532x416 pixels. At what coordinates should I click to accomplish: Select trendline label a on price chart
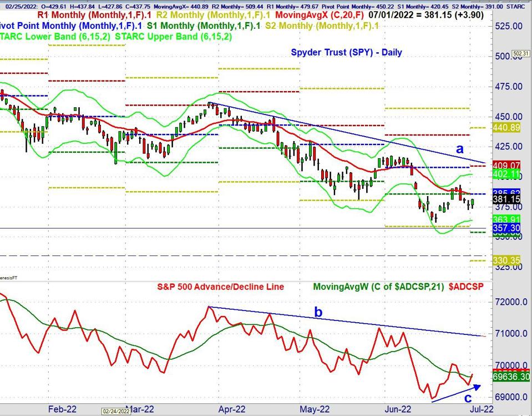[460, 149]
